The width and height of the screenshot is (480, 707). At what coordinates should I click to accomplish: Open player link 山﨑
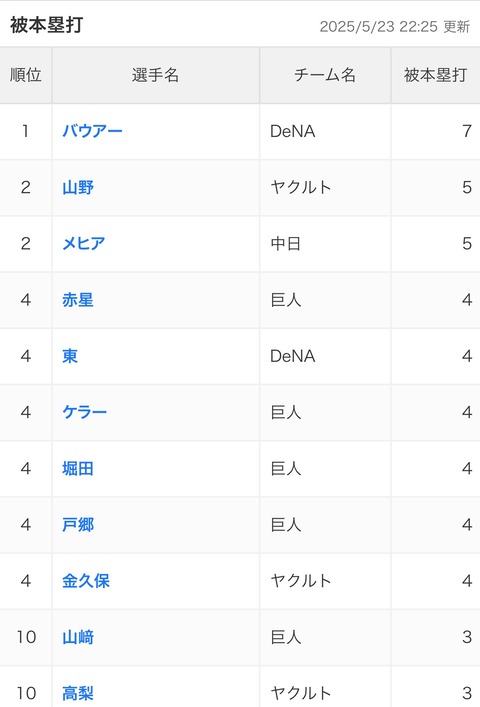point(78,637)
